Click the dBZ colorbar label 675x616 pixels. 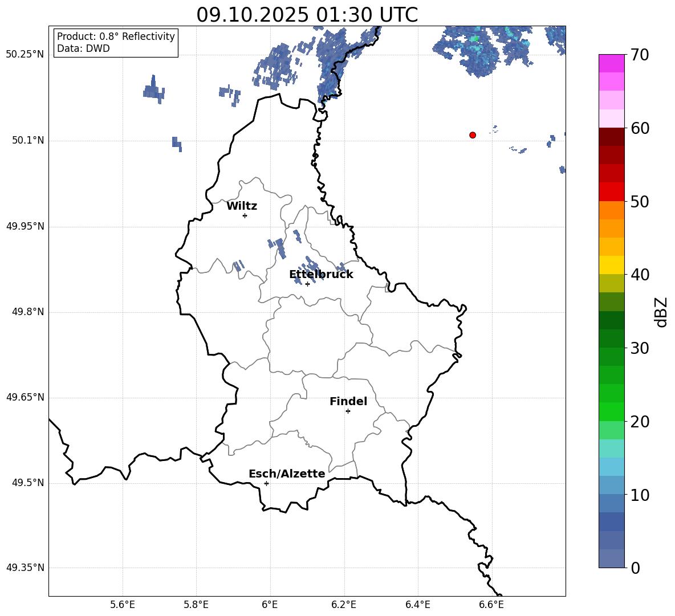coord(662,312)
